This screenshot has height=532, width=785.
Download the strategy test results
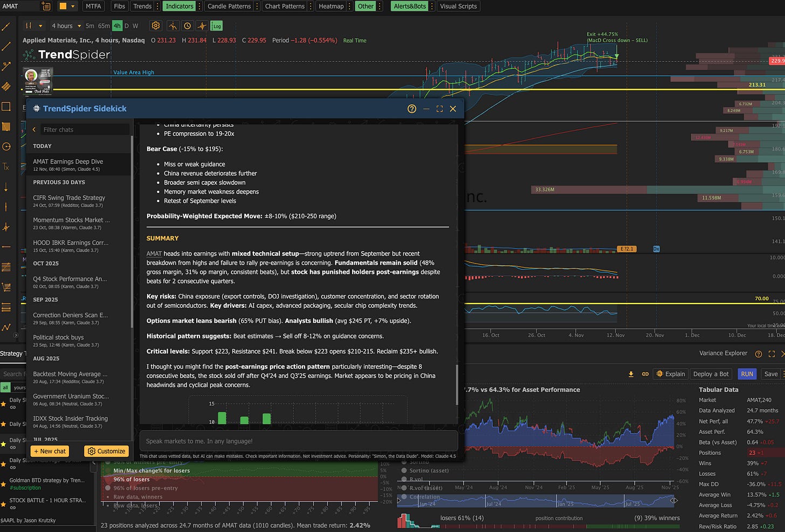tap(631, 374)
